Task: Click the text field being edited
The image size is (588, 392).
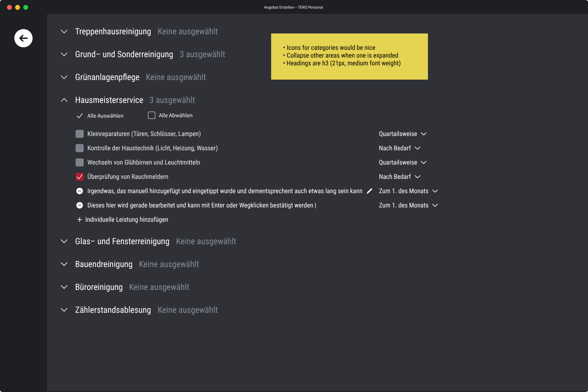Action: [x=200, y=205]
